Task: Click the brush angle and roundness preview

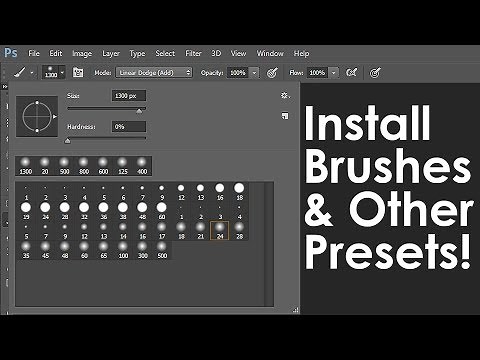Action: tap(37, 116)
